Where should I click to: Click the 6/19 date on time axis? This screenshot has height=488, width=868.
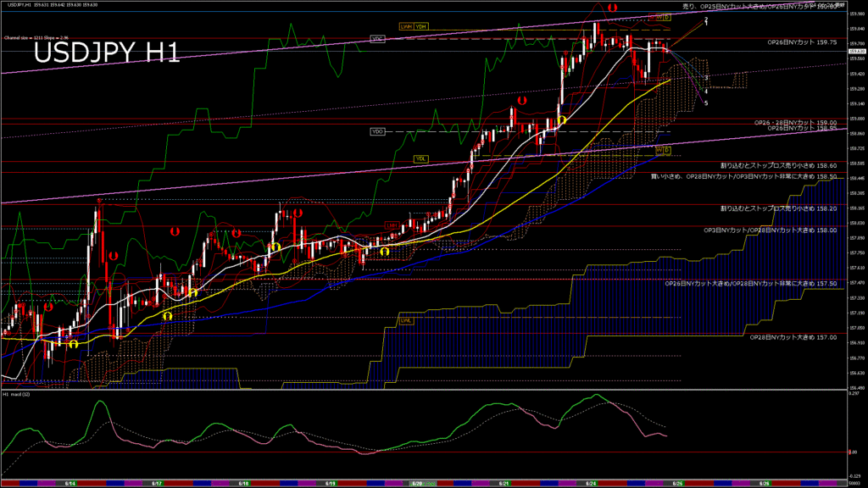pos(331,483)
